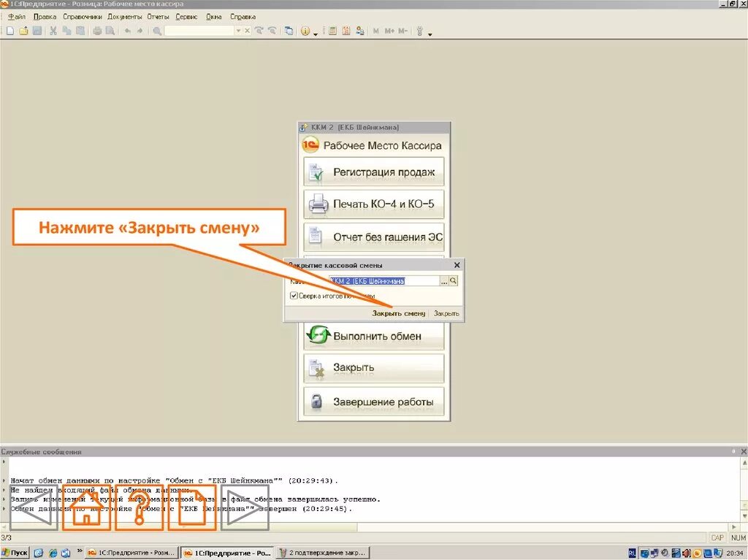This screenshot has height=560, width=748.
Task: Click the 20:34 clock in tray
Action: [x=735, y=553]
